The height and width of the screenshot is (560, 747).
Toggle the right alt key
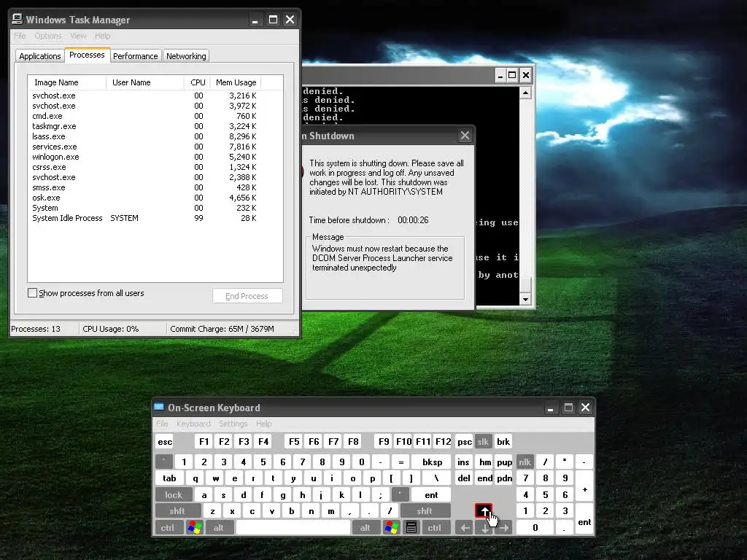366,528
